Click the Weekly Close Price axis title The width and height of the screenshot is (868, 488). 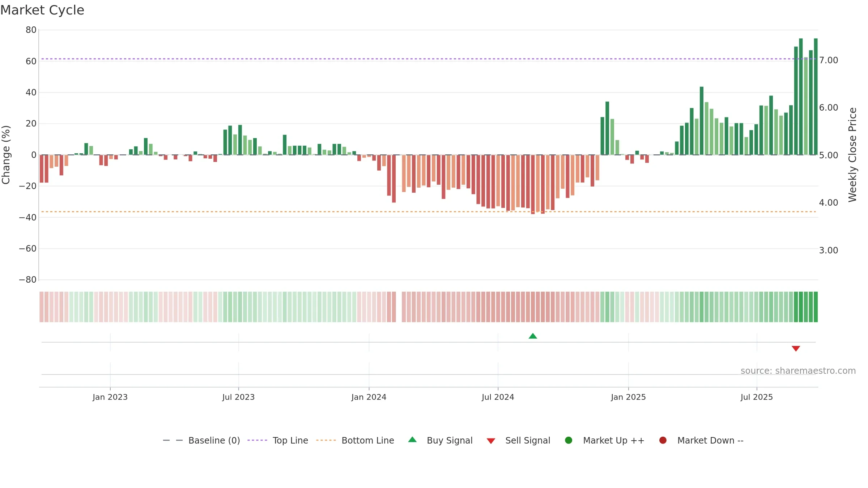tap(852, 155)
